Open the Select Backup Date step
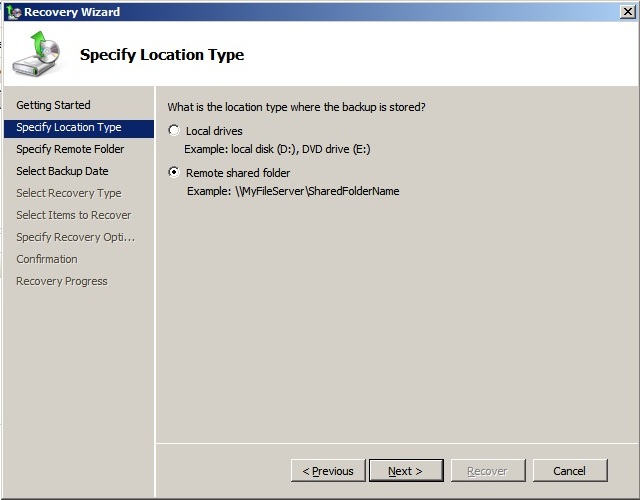Viewport: 640px width, 500px height. 62,171
